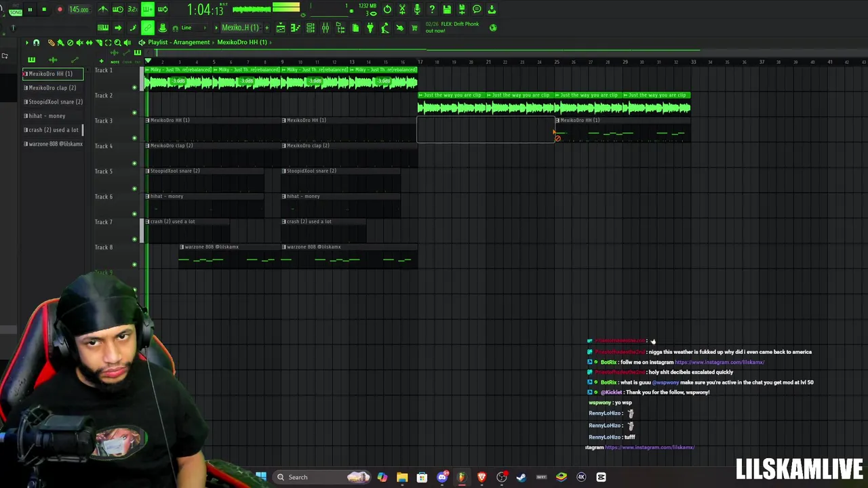This screenshot has height=488, width=868.
Task: Mute Track 8 with its green dot
Action: pos(134,264)
